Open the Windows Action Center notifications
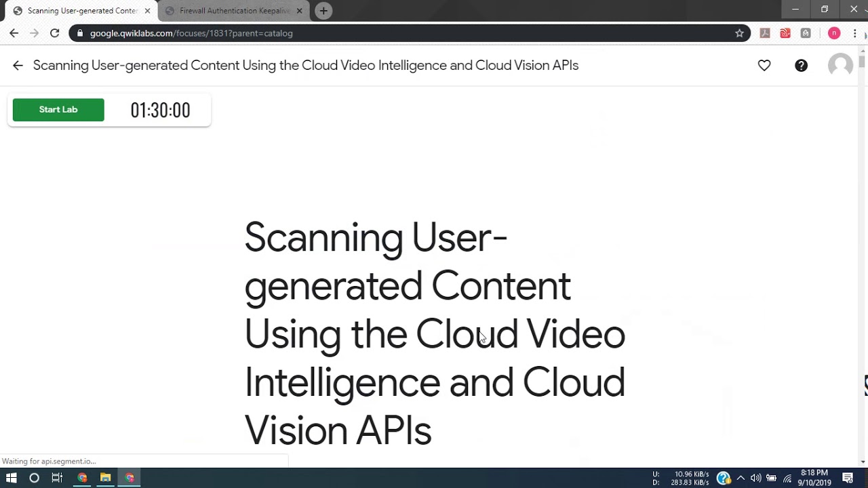 (848, 478)
